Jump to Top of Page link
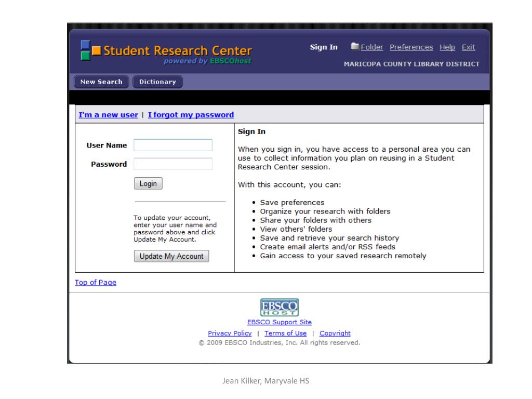Screen dimensions: 532x399 (96, 282)
